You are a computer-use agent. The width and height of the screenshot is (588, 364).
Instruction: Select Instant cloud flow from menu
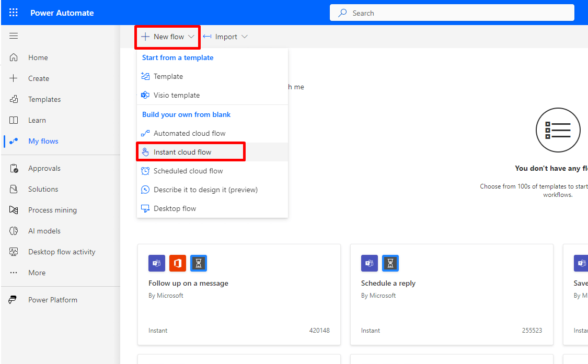point(182,152)
